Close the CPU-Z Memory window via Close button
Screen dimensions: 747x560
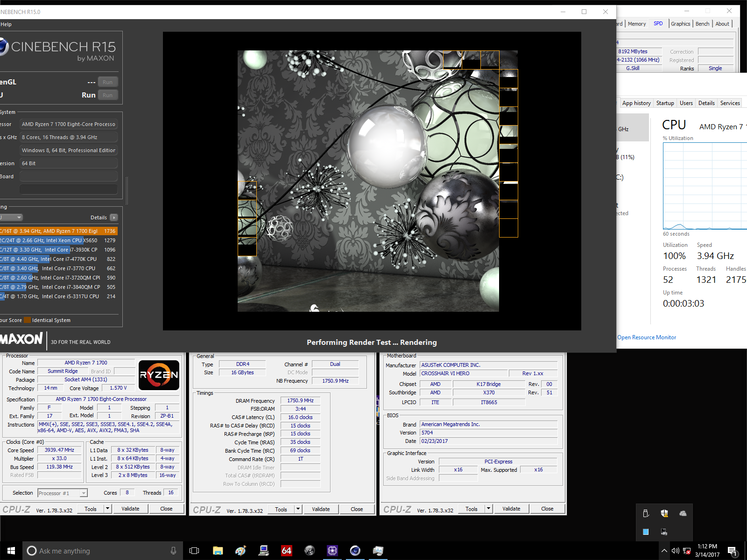pos(357,509)
